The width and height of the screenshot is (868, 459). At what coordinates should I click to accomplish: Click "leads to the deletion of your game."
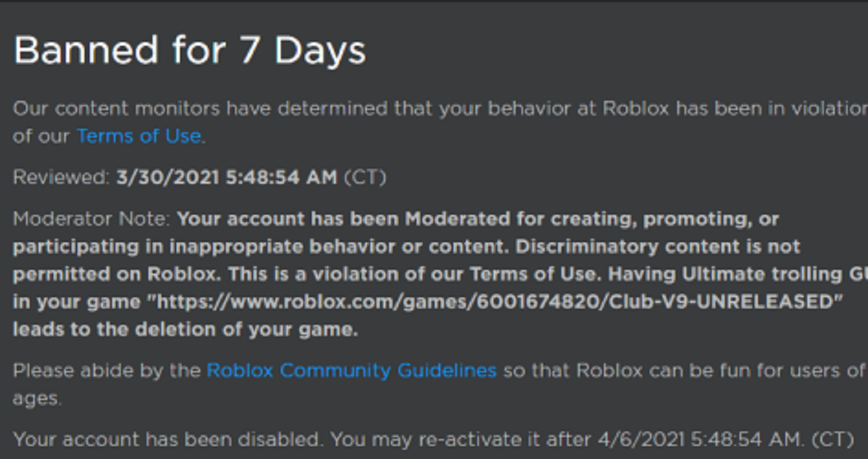[x=185, y=330]
